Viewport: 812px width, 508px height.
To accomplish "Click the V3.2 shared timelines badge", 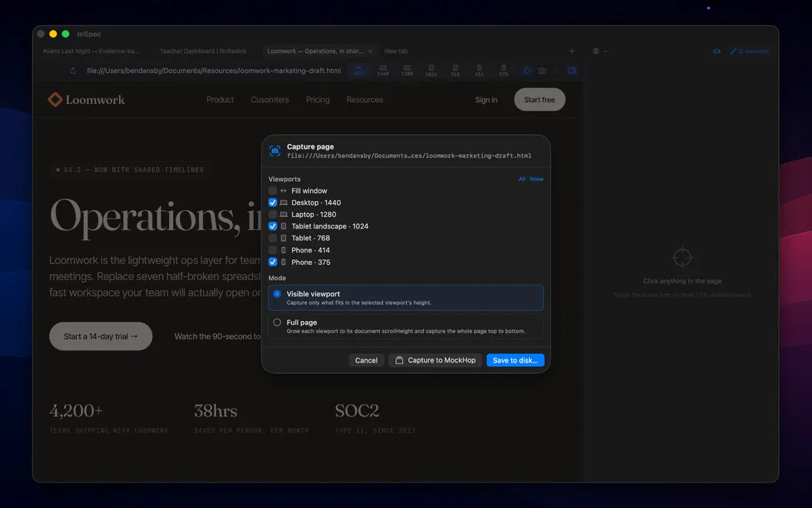I will pos(130,169).
